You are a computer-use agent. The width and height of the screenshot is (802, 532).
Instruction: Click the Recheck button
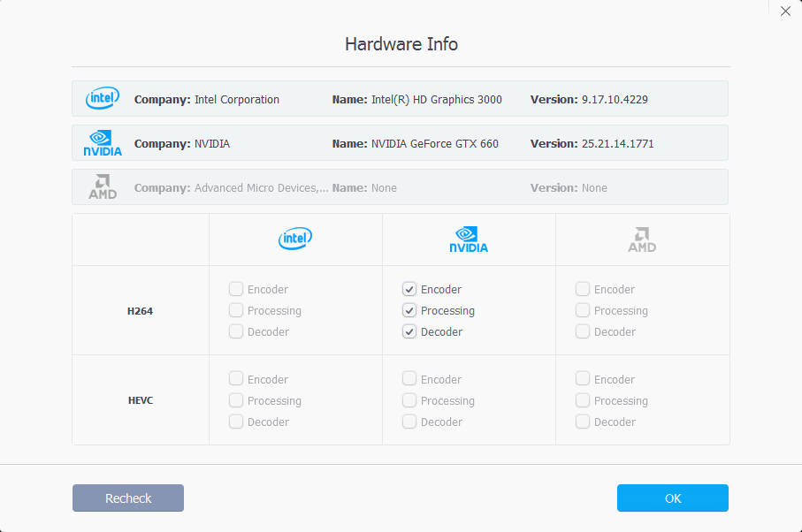coord(128,498)
